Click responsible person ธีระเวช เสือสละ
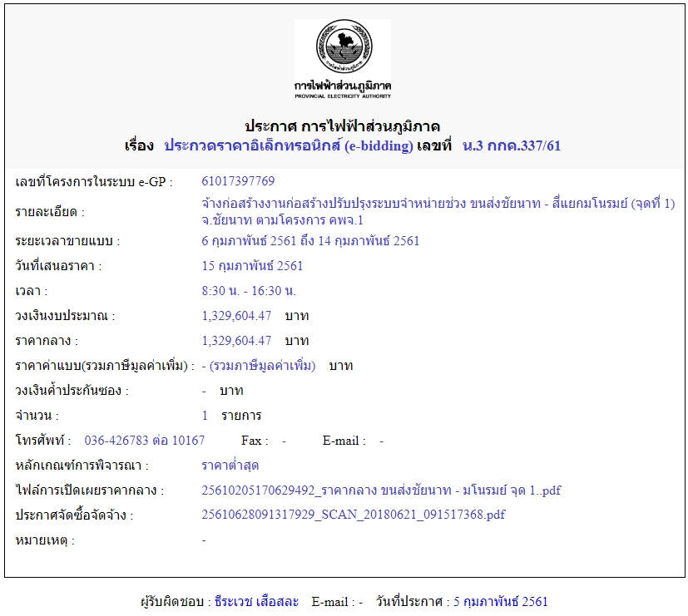688x616 pixels. 257,602
